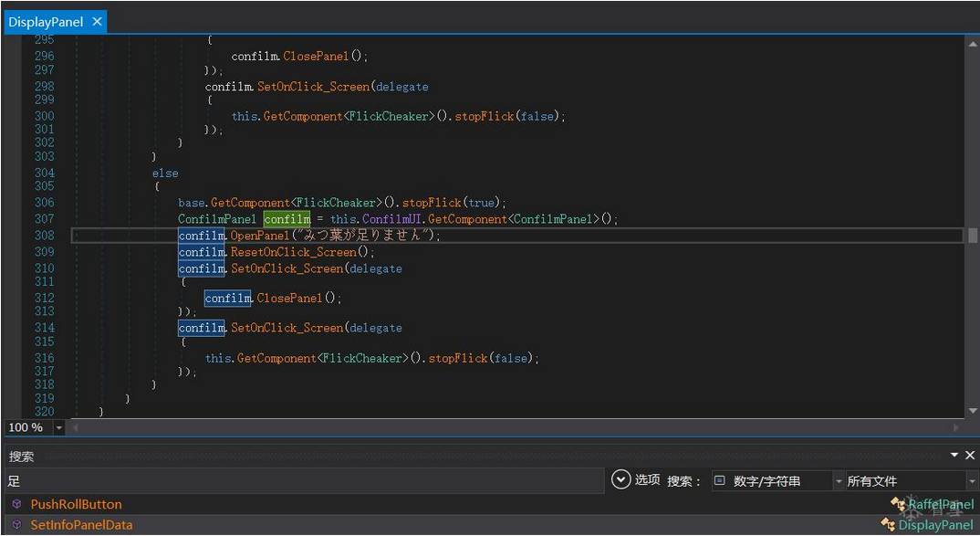Click line number 308 in the gutter
The height and width of the screenshot is (536, 980).
45,236
